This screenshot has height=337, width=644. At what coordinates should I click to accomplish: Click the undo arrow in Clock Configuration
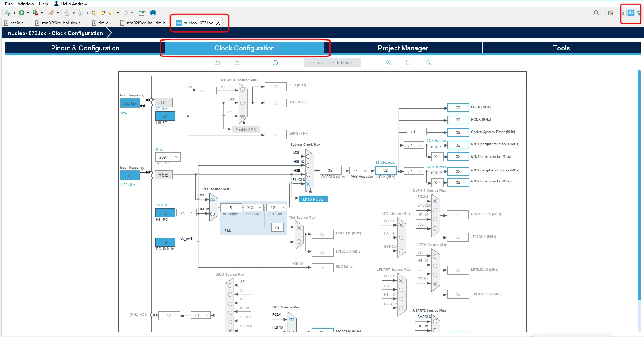(217, 63)
